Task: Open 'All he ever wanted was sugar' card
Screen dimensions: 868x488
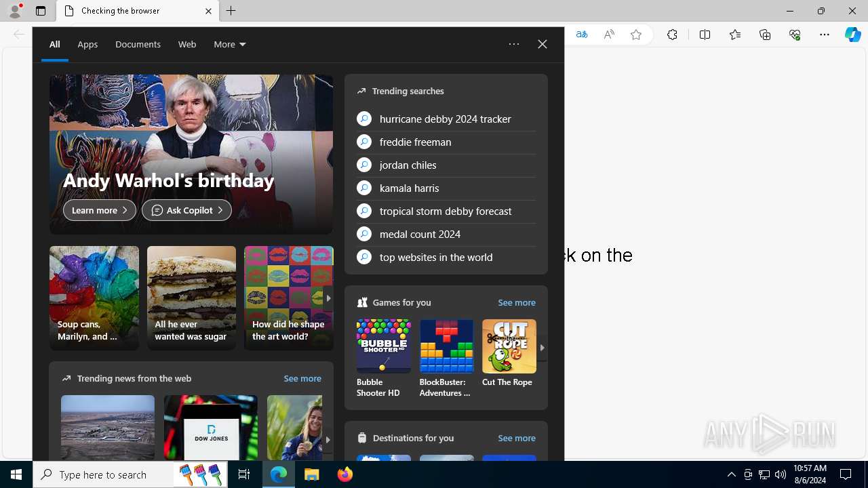Action: click(x=191, y=298)
